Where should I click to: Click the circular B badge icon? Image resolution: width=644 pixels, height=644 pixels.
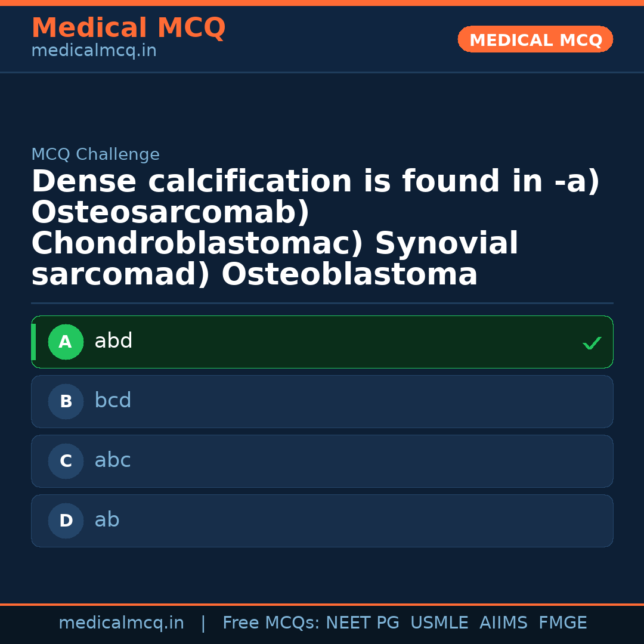click(x=66, y=401)
